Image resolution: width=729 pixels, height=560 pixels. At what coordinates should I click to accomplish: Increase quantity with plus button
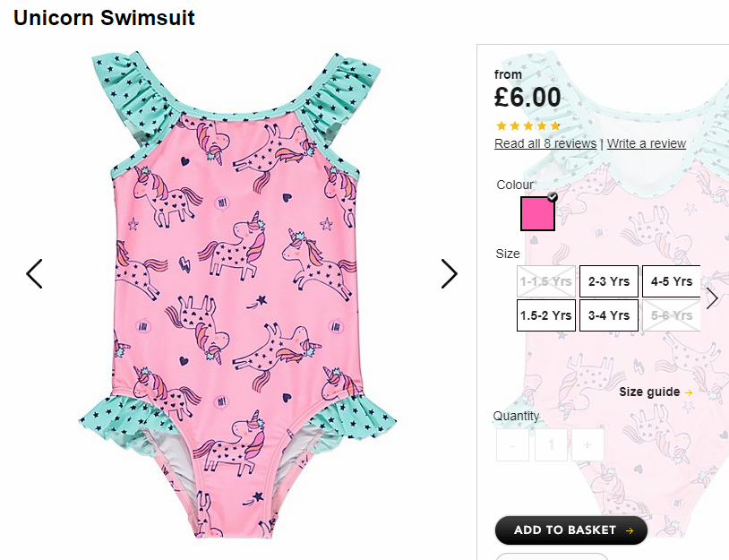[x=587, y=445]
